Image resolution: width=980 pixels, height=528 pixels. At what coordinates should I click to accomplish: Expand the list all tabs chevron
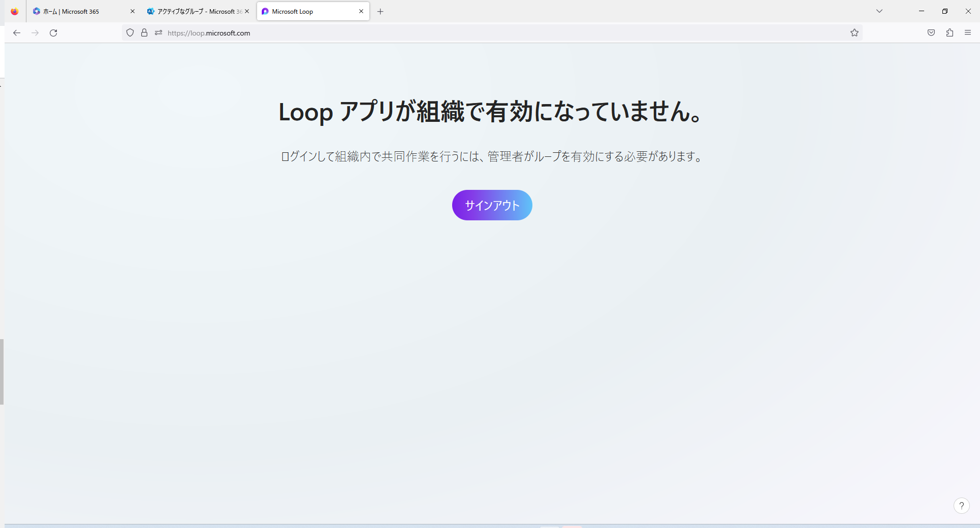[879, 11]
